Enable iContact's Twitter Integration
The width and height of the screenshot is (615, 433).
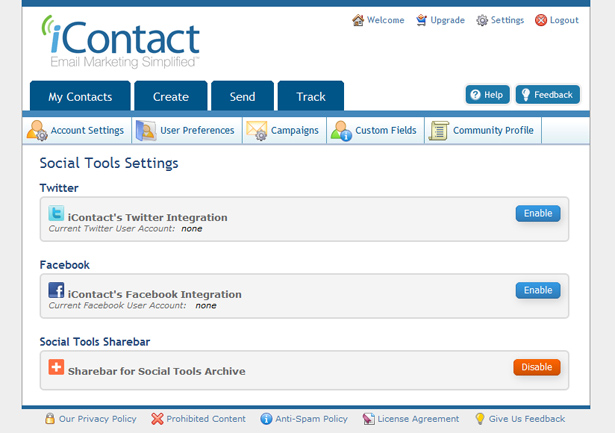[538, 213]
